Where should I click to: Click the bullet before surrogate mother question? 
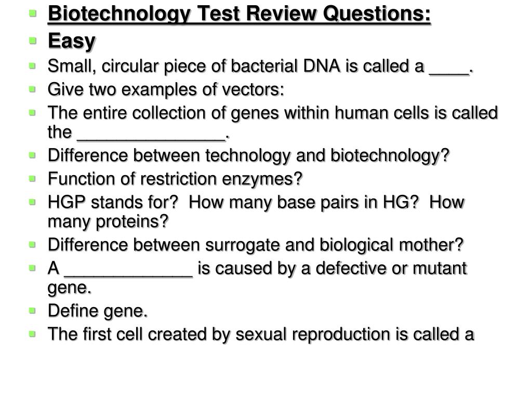click(33, 245)
